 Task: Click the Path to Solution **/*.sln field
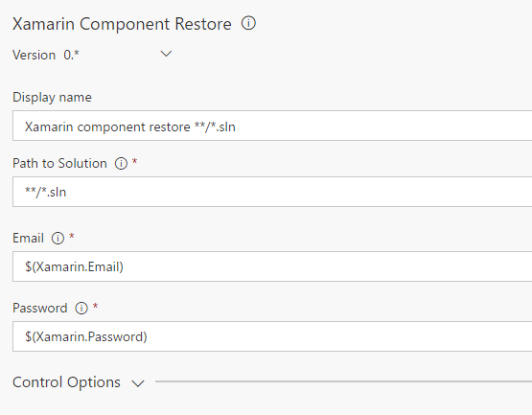click(x=272, y=192)
